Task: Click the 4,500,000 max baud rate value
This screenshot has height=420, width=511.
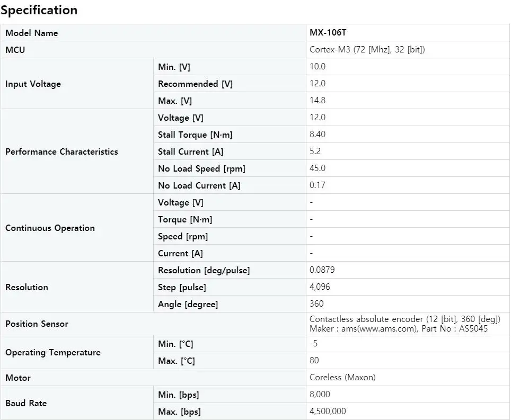Action: tap(328, 411)
